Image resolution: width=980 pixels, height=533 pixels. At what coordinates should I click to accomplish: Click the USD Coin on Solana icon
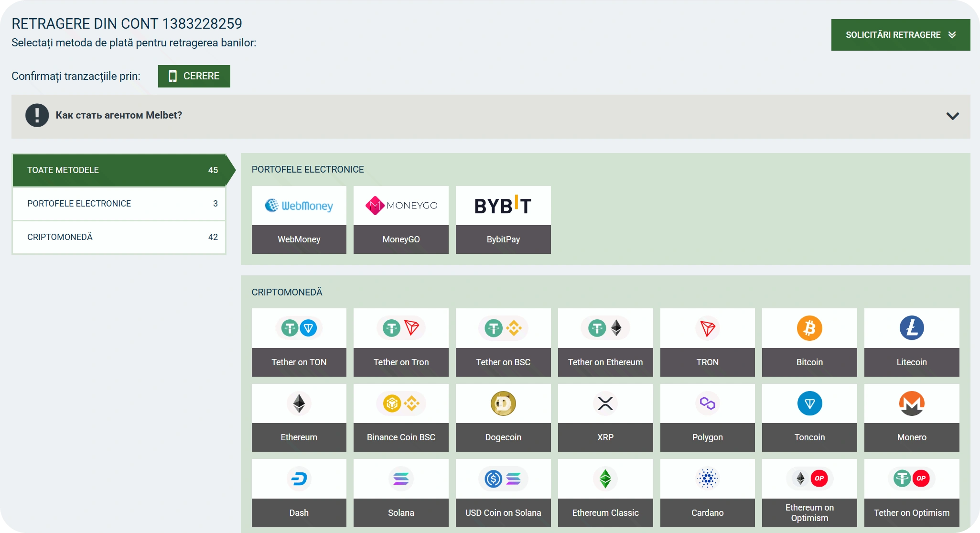503,479
